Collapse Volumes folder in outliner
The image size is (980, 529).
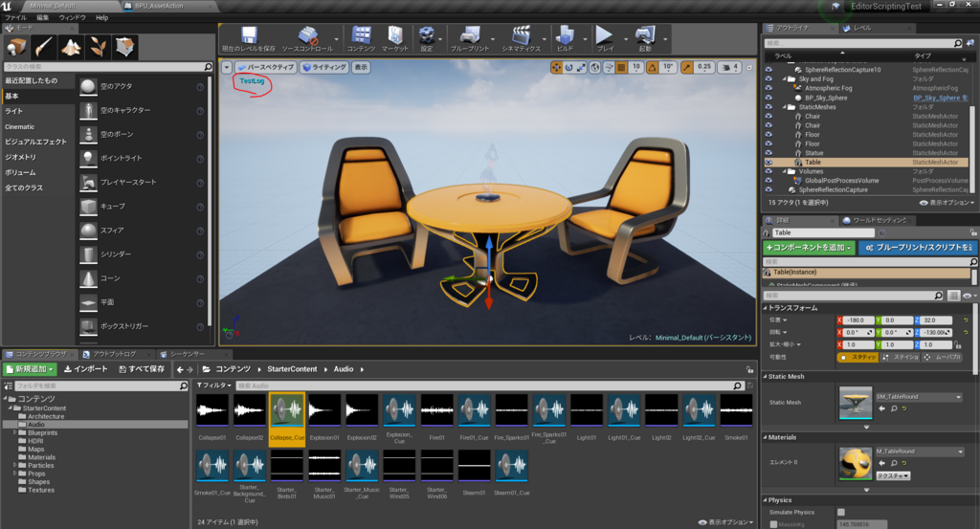click(x=785, y=172)
